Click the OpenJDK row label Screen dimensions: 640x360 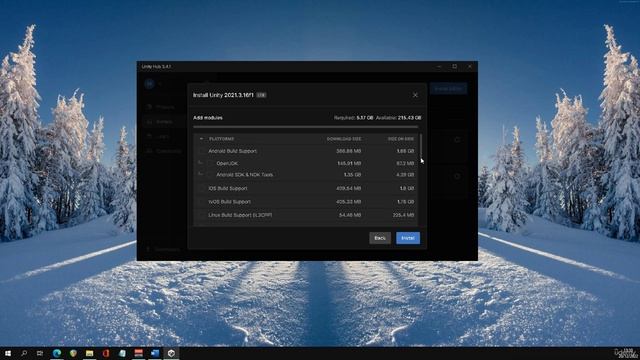coord(227,163)
